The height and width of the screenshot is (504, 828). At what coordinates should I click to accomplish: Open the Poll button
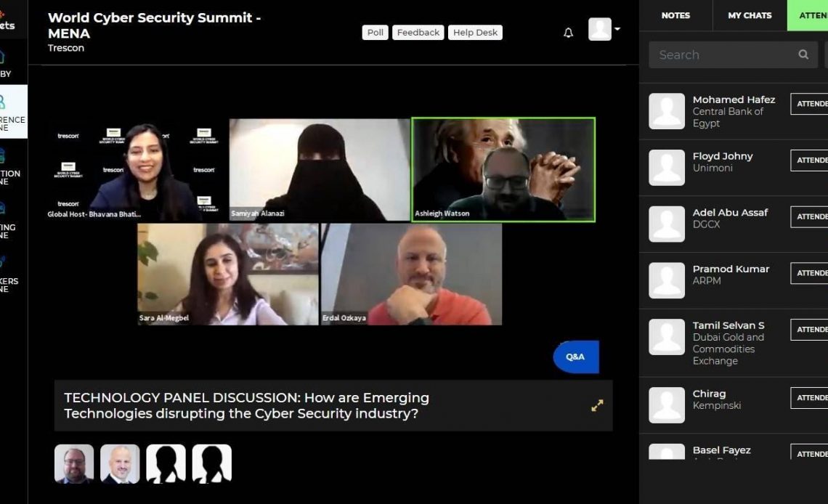coord(375,32)
